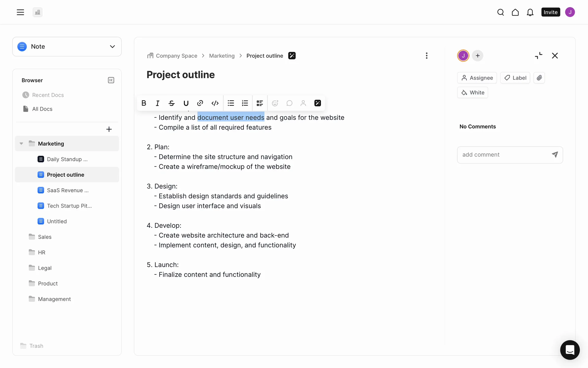Image resolution: width=588 pixels, height=368 pixels.
Task: Open the SaaS Revenue document
Action: [x=68, y=190]
